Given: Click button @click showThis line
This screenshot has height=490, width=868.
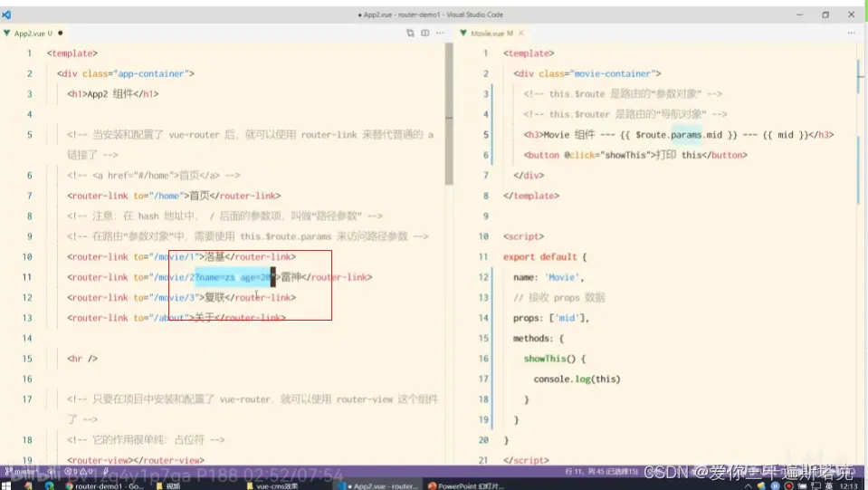Looking at the screenshot, I should tap(635, 155).
